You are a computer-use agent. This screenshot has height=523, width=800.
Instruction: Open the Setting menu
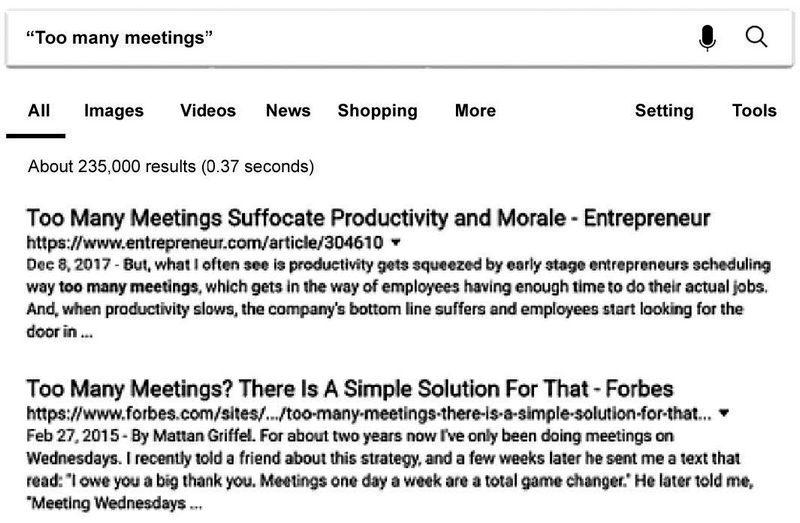pos(664,111)
